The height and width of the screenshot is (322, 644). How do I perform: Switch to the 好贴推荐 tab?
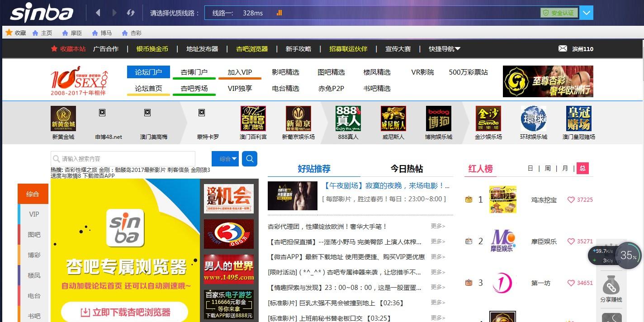pyautogui.click(x=314, y=169)
